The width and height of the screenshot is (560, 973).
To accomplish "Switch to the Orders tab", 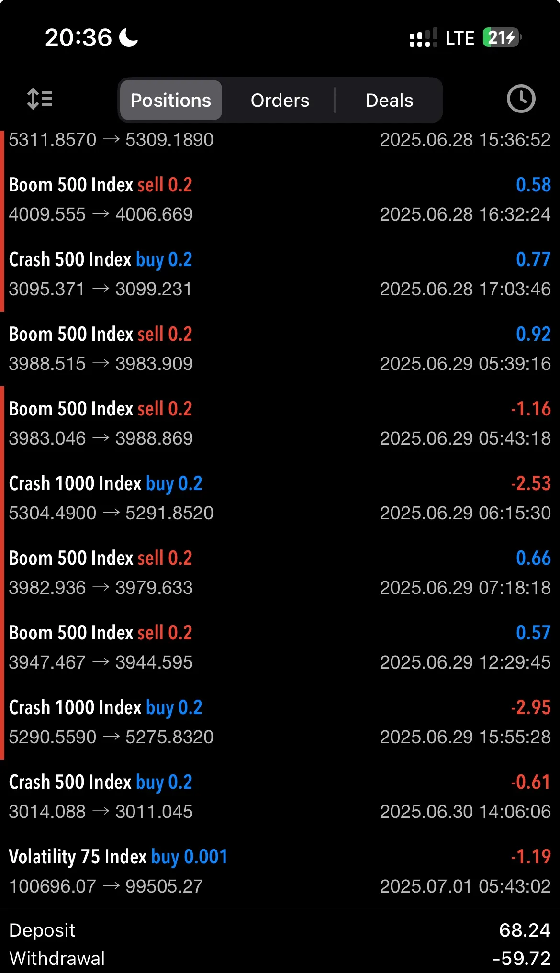I will [280, 100].
